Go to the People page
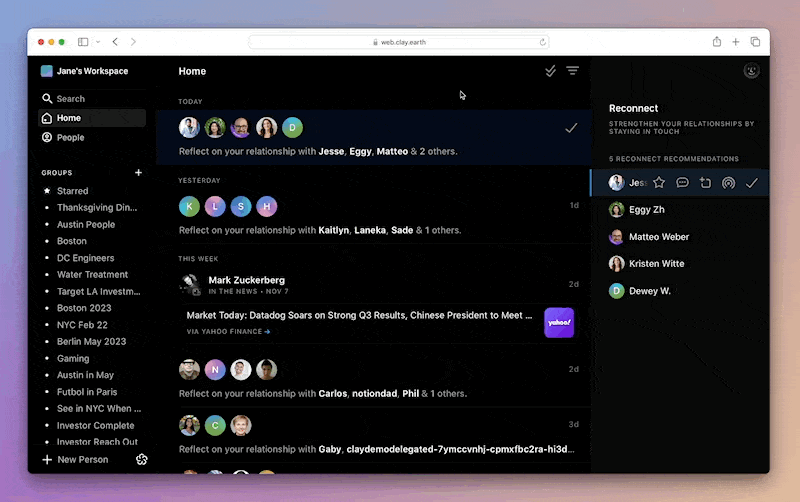This screenshot has width=800, height=502. tap(70, 137)
